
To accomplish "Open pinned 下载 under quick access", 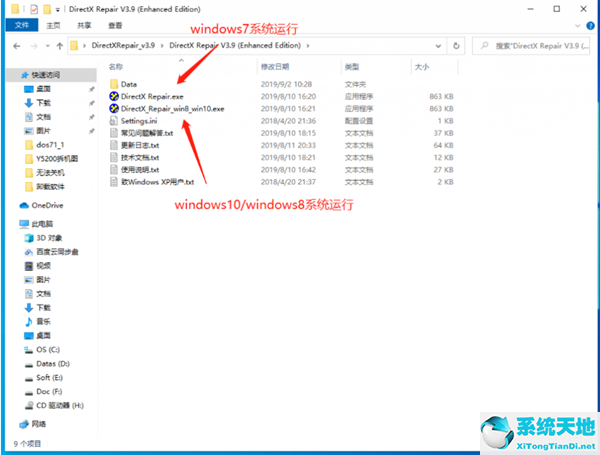I will pyautogui.click(x=43, y=103).
